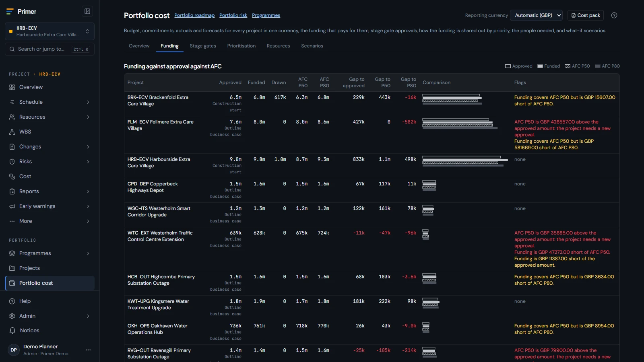The image size is (644, 362).
Task: Click the HRB-ECV Harbourside comparison bar chart
Action: 465,161
